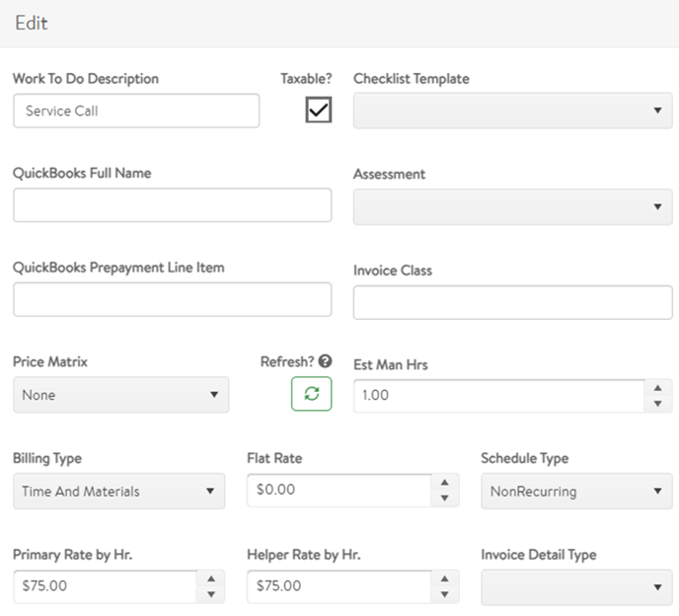Image resolution: width=679 pixels, height=616 pixels.
Task: Increase Flat Rate using up arrow
Action: pos(444,483)
